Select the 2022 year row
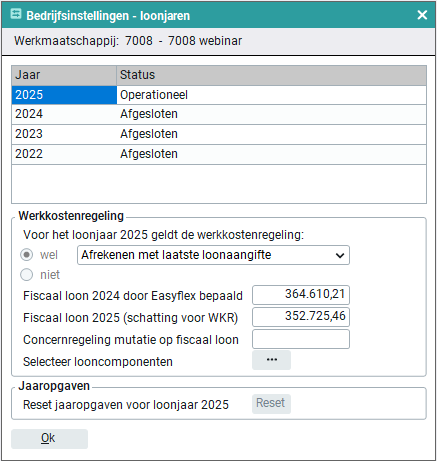 (x=219, y=154)
